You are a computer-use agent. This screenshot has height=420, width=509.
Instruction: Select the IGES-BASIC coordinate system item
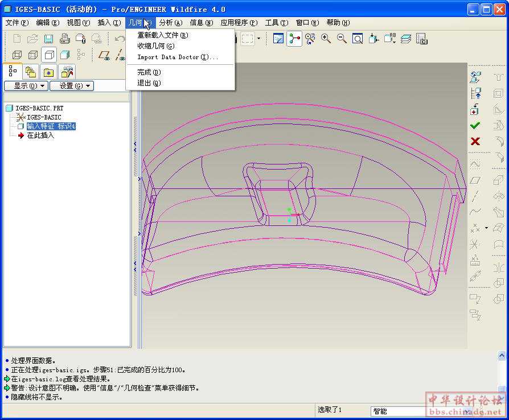point(43,117)
